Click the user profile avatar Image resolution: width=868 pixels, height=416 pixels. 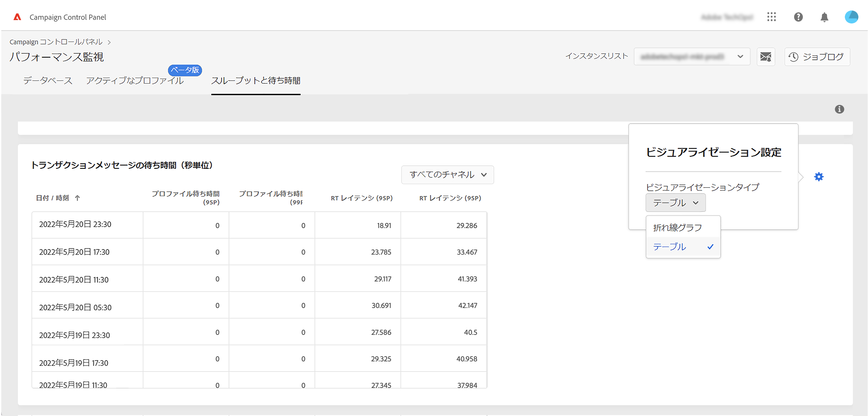tap(851, 17)
